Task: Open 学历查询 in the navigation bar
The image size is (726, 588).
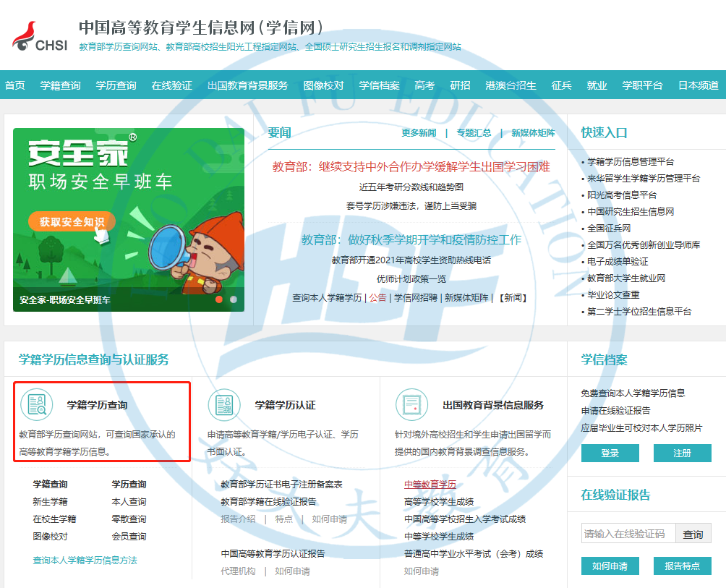Action: point(116,85)
